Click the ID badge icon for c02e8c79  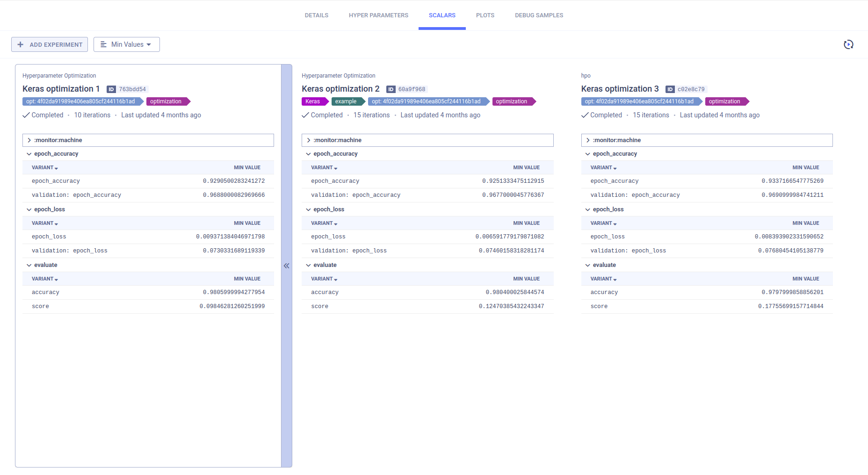click(x=670, y=89)
